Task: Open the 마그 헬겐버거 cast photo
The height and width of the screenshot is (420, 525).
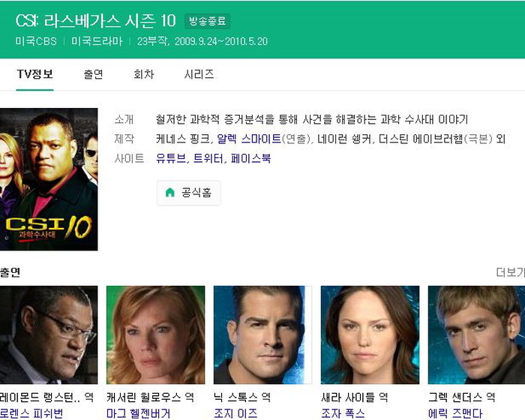Action: 156,335
